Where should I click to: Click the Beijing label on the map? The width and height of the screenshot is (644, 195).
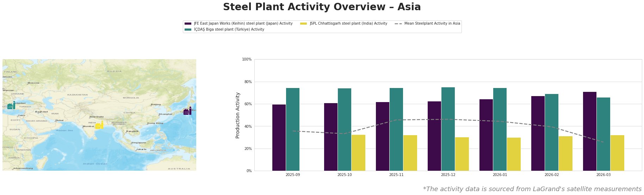coord(156,105)
